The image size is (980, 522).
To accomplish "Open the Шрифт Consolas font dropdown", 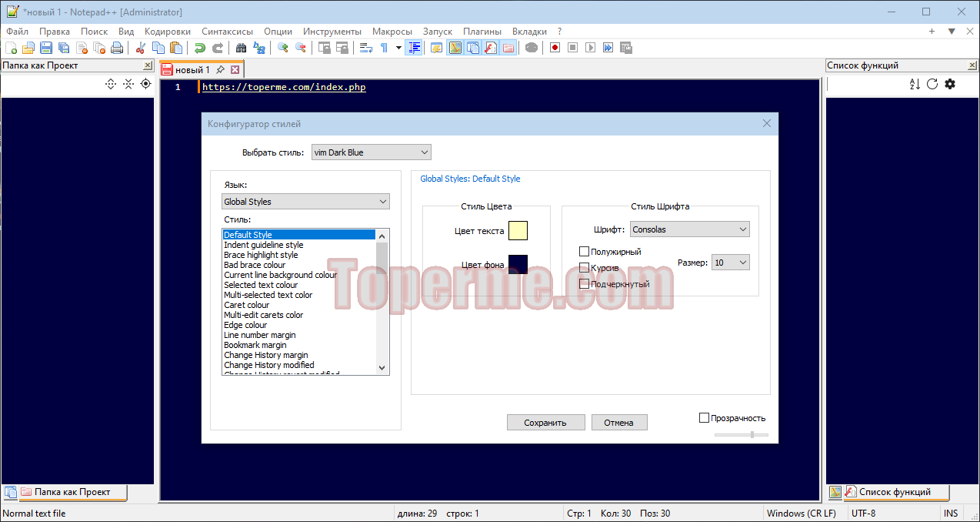I will click(690, 229).
